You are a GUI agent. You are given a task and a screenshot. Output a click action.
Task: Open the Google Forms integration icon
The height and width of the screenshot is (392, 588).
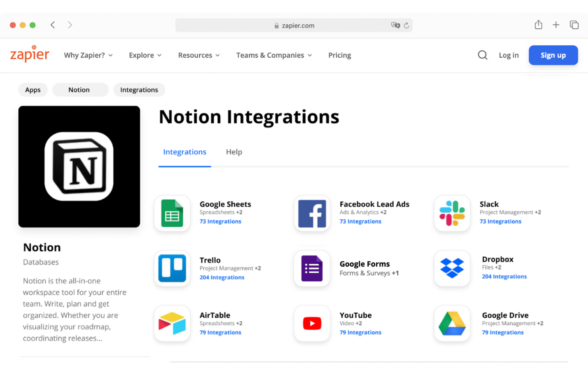[x=312, y=268]
